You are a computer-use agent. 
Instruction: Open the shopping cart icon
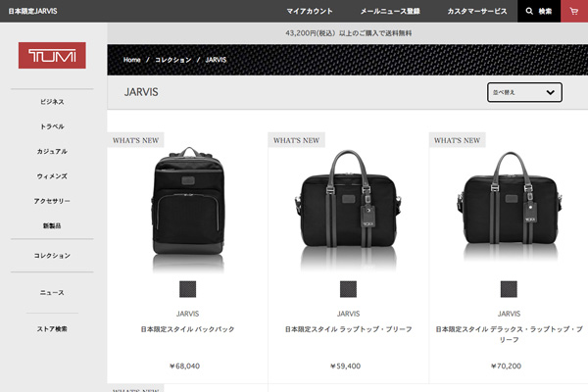574,11
